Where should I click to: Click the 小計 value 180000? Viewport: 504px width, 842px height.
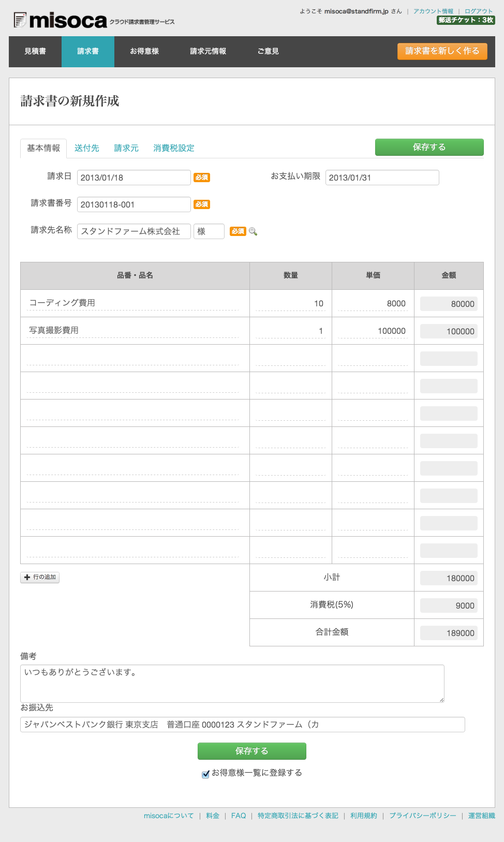(449, 578)
